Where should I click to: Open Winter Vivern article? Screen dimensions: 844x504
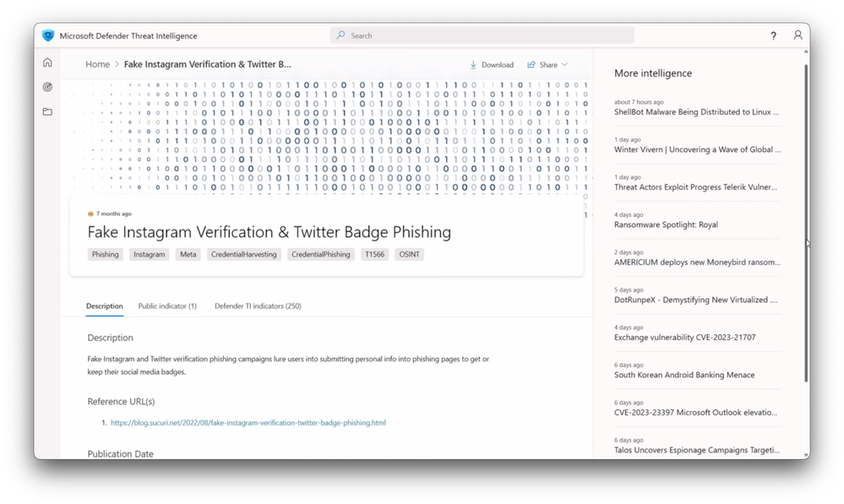click(697, 149)
